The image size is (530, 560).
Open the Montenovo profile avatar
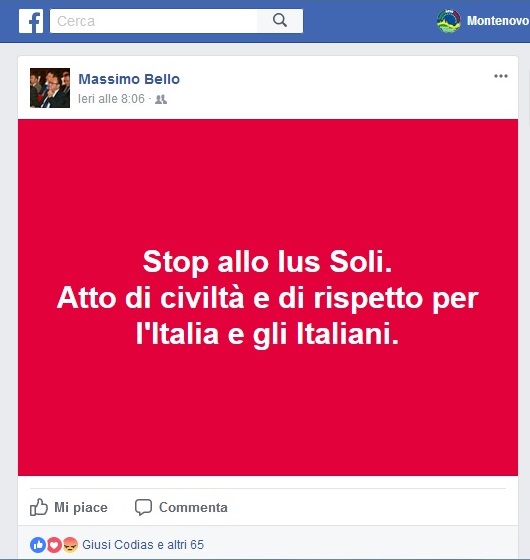(x=449, y=21)
